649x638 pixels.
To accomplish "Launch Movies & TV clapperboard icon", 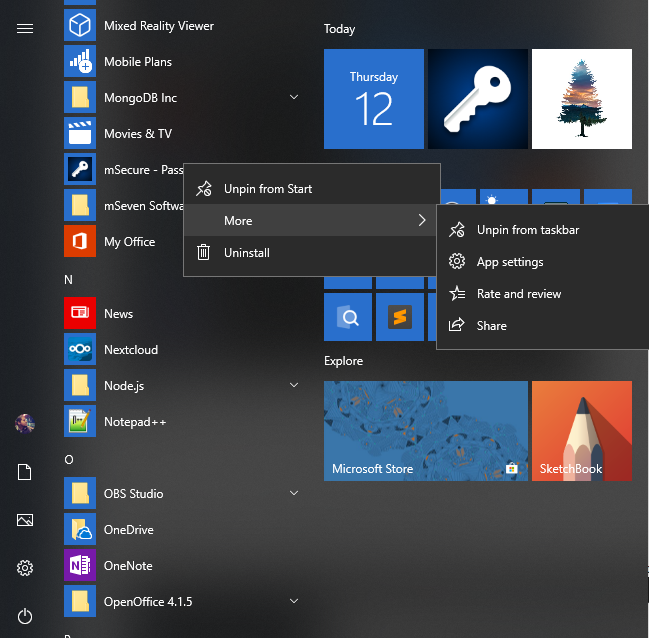I will click(x=80, y=133).
